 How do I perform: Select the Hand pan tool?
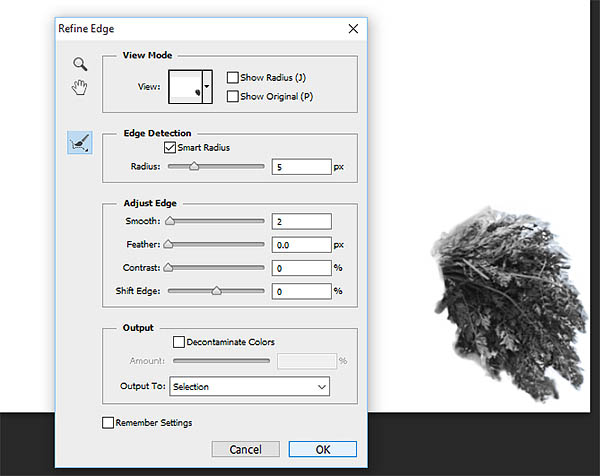pos(80,87)
